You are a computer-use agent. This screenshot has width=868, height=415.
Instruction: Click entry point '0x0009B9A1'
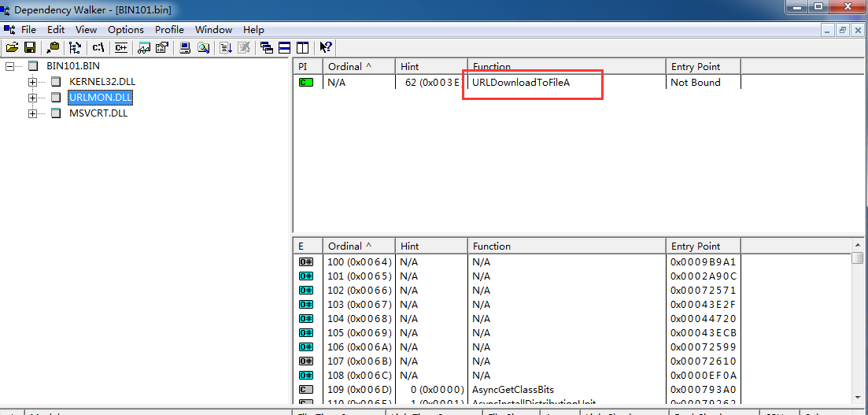point(703,261)
